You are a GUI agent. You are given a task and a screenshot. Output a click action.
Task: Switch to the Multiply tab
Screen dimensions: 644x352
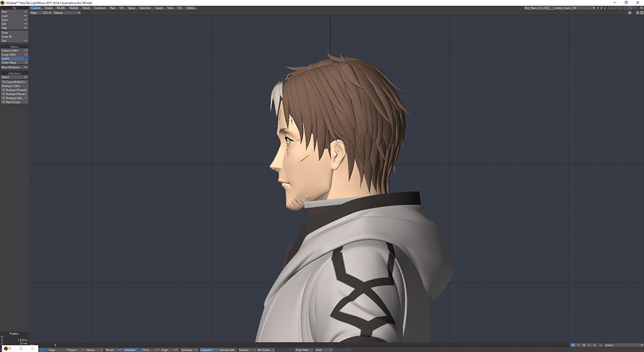[73, 8]
